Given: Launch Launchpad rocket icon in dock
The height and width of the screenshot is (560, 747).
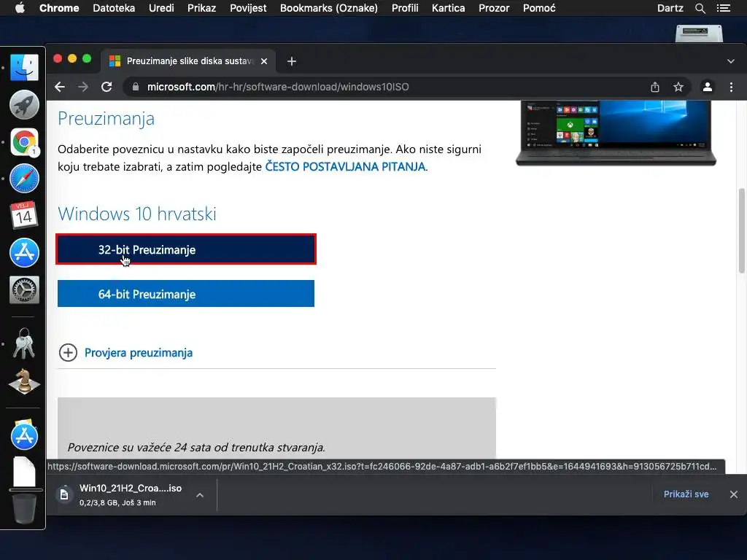Looking at the screenshot, I should 24,104.
